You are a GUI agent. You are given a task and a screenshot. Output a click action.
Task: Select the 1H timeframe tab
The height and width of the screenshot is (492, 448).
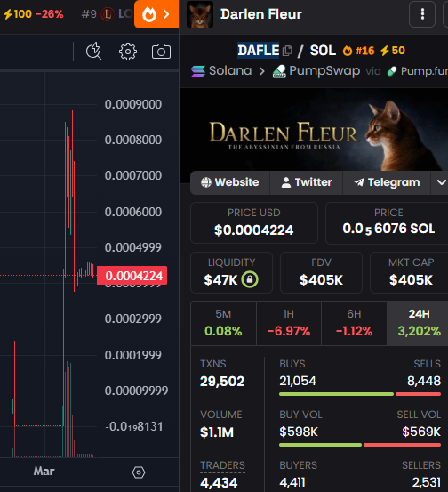coord(289,323)
